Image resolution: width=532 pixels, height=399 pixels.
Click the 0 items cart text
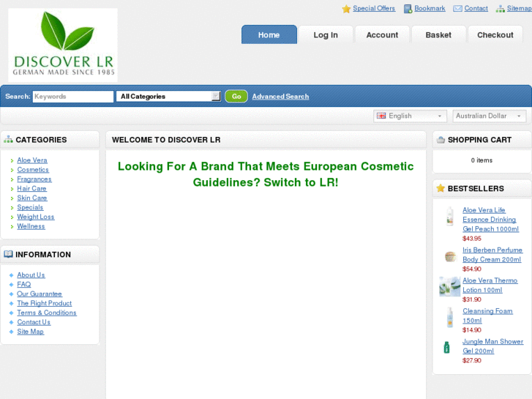pyautogui.click(x=482, y=160)
